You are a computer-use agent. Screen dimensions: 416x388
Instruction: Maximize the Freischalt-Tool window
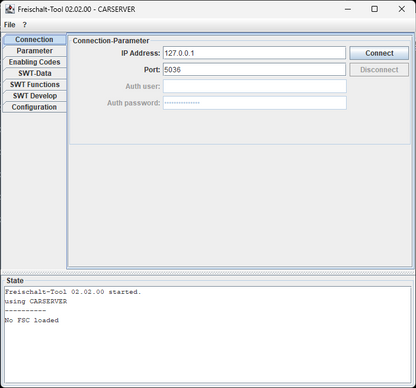coord(374,9)
